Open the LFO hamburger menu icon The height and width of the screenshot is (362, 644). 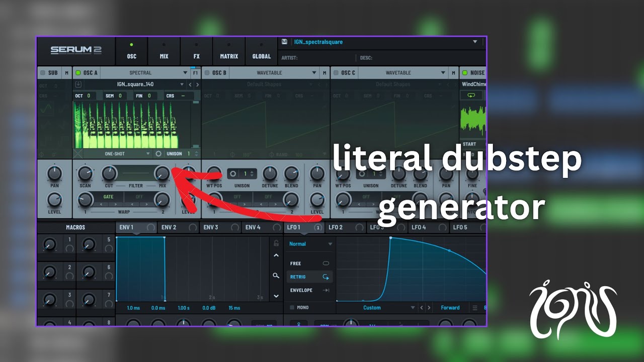click(475, 308)
